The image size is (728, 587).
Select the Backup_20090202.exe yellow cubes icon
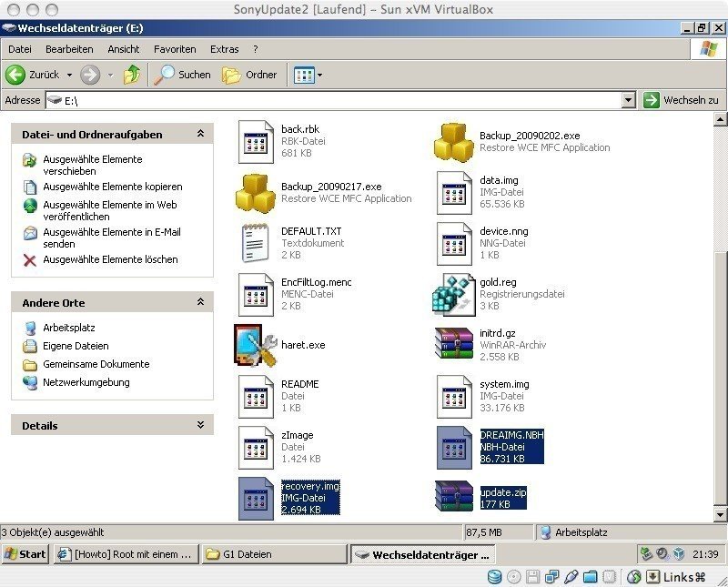click(x=453, y=142)
